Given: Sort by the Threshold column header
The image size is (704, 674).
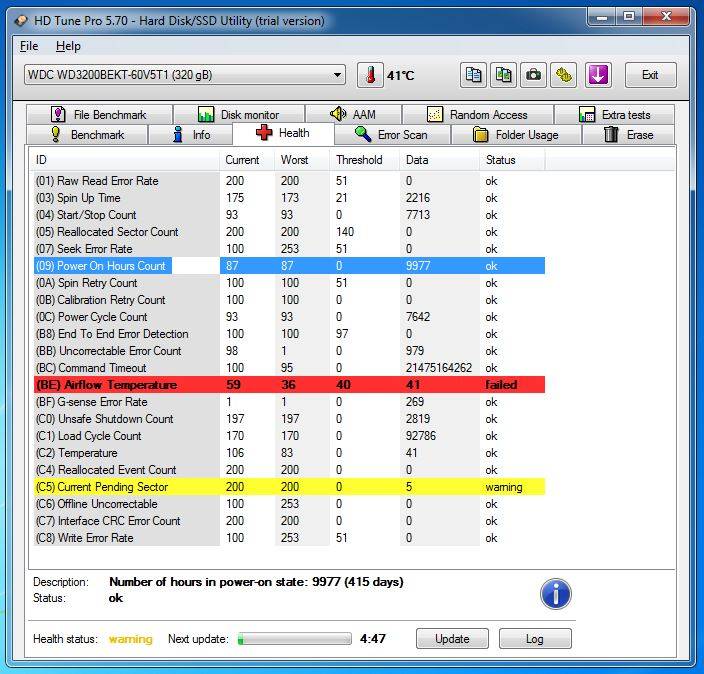Looking at the screenshot, I should 365,160.
